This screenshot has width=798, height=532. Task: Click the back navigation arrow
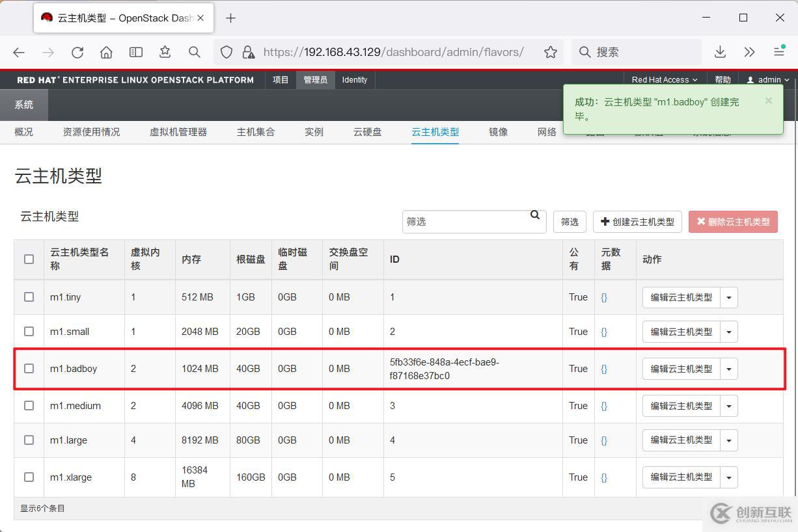[x=19, y=52]
